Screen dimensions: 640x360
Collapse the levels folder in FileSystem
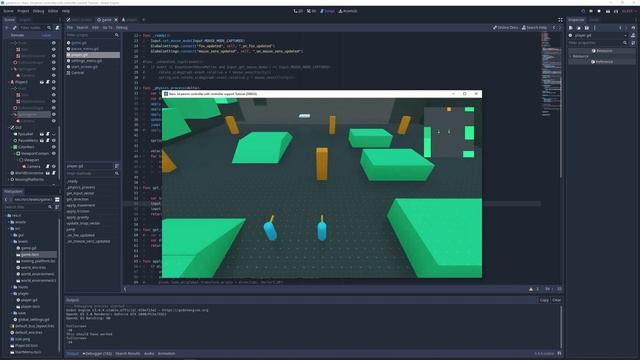tap(12, 242)
